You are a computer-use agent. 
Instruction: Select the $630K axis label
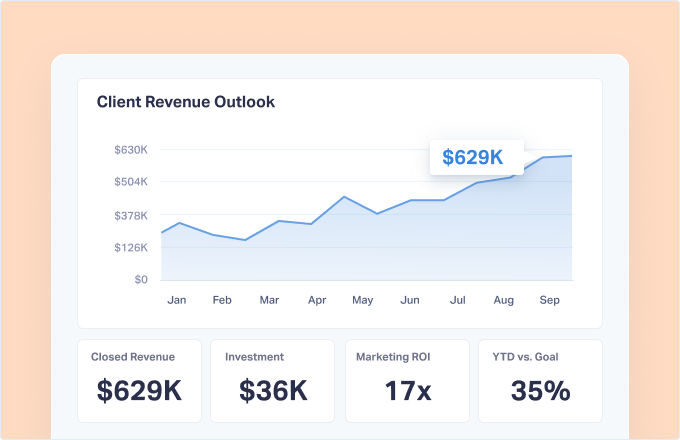point(131,150)
